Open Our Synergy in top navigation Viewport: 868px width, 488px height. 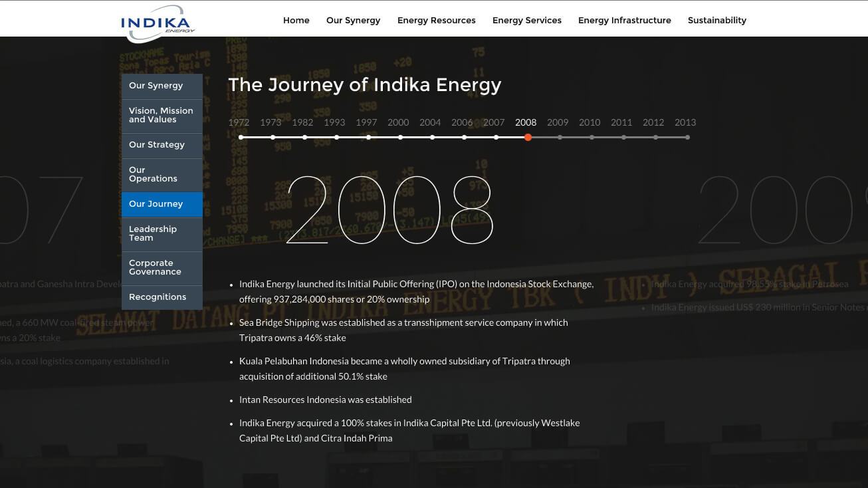tap(353, 21)
